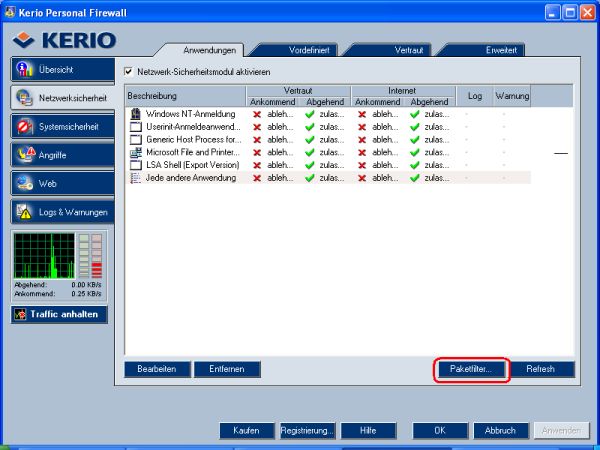Open the Angriffe section
600x450 pixels.
coord(63,155)
